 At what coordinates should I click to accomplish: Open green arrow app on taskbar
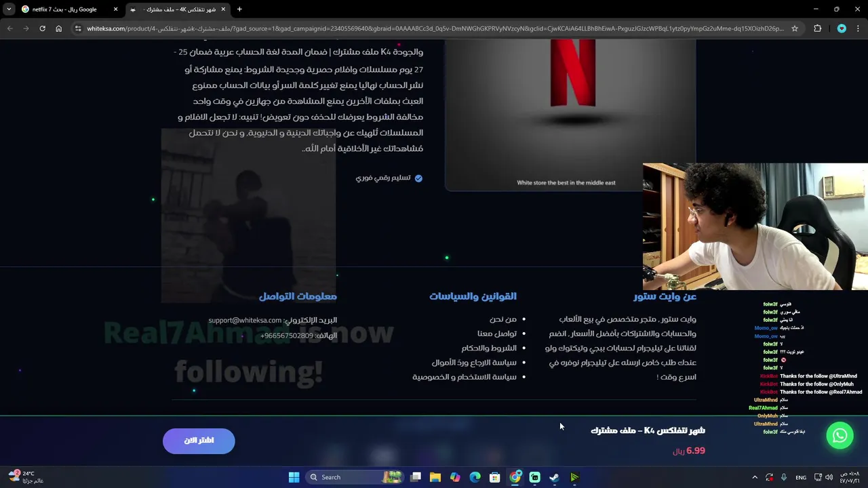click(x=574, y=477)
